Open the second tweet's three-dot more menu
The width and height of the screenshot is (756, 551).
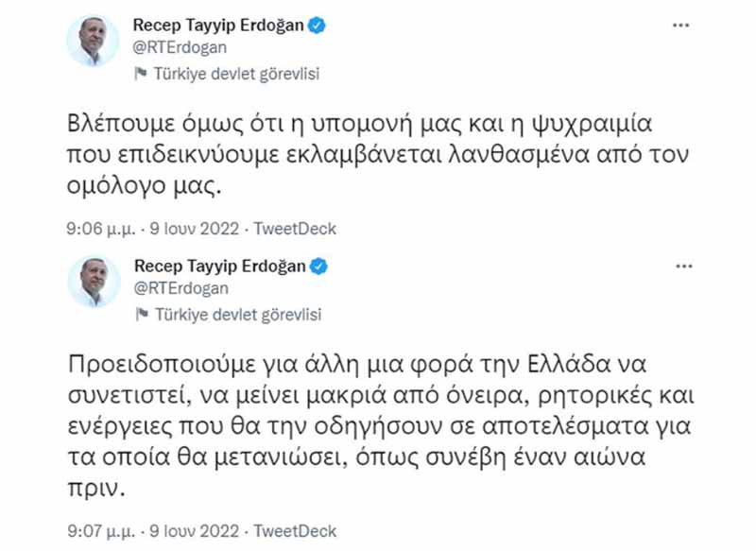pos(680,267)
